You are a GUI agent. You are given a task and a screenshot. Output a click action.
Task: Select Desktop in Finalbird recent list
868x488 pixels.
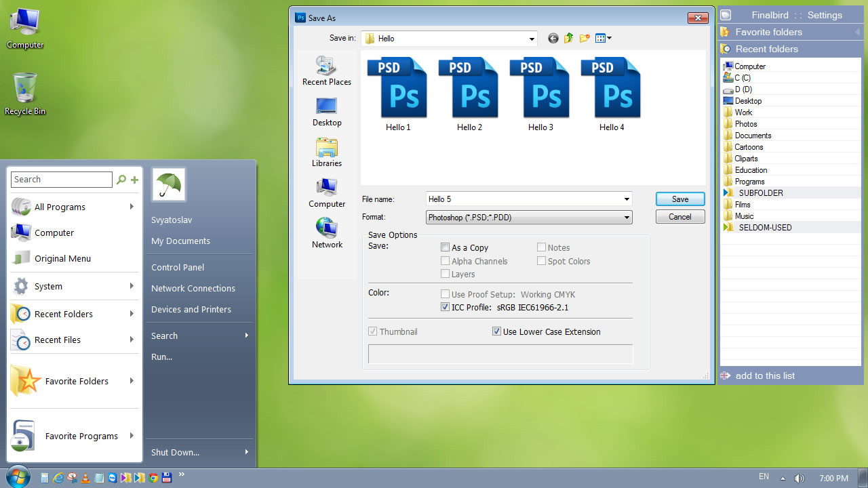[x=791, y=101]
